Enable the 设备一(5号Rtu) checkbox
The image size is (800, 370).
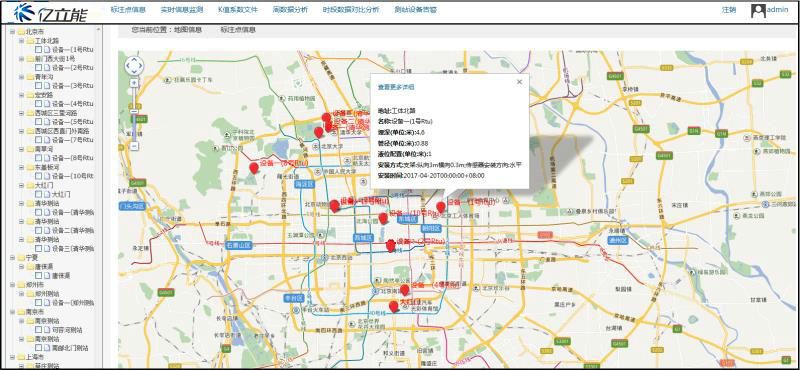pos(38,122)
